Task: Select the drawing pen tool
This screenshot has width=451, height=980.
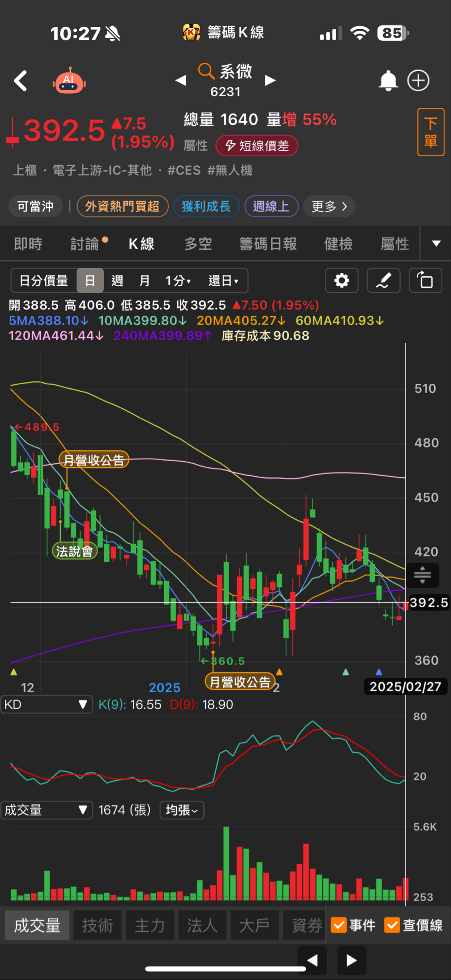Action: click(x=383, y=280)
